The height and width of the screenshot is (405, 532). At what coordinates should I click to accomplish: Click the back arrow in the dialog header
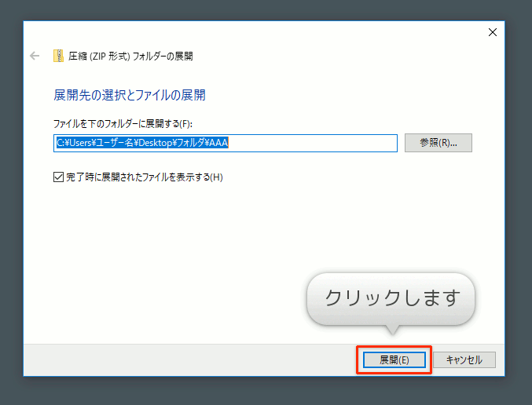click(34, 56)
